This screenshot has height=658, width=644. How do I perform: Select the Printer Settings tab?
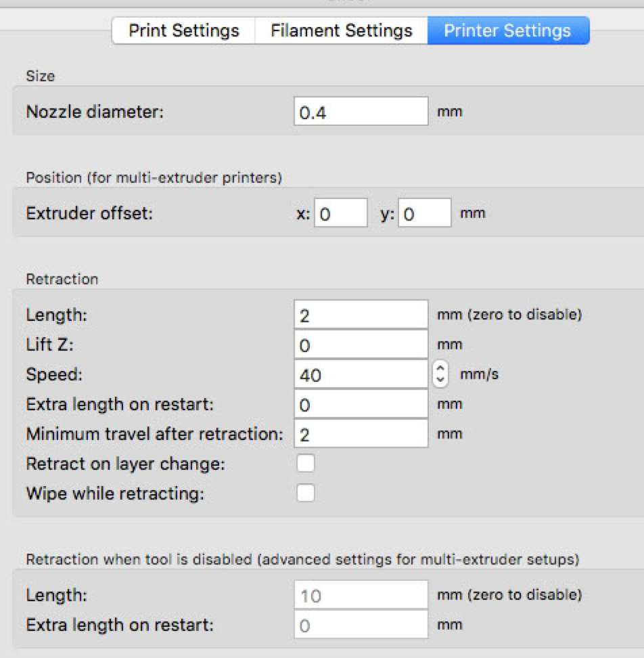click(x=507, y=31)
